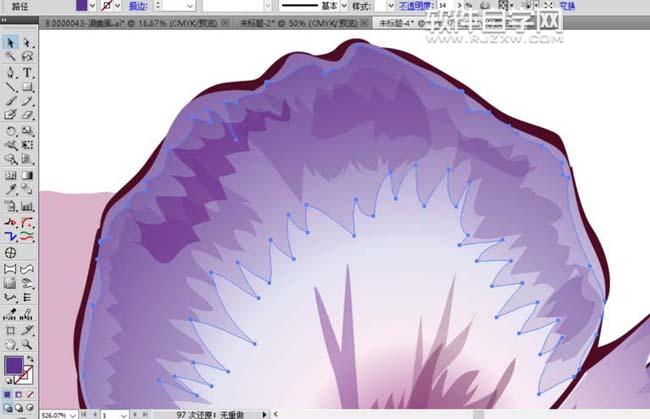Go to the previous artboard
The height and width of the screenshot is (419, 650).
[x=95, y=414]
